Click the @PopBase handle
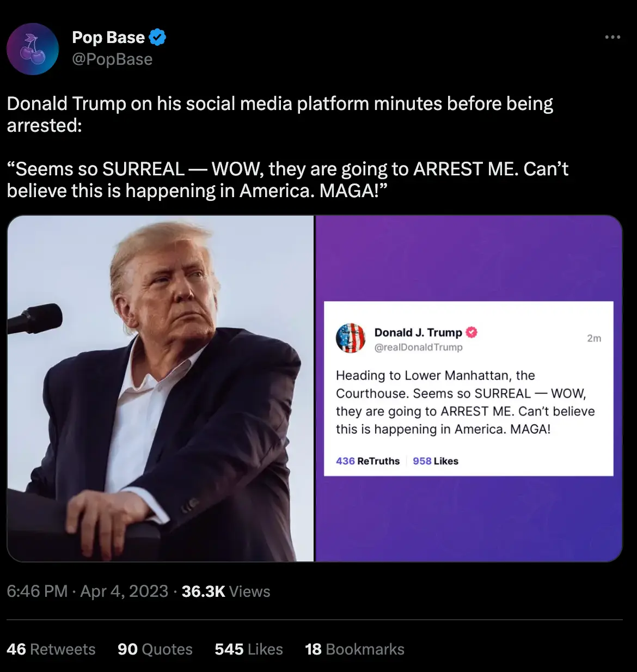Screen dimensions: 637x672 tap(113, 60)
